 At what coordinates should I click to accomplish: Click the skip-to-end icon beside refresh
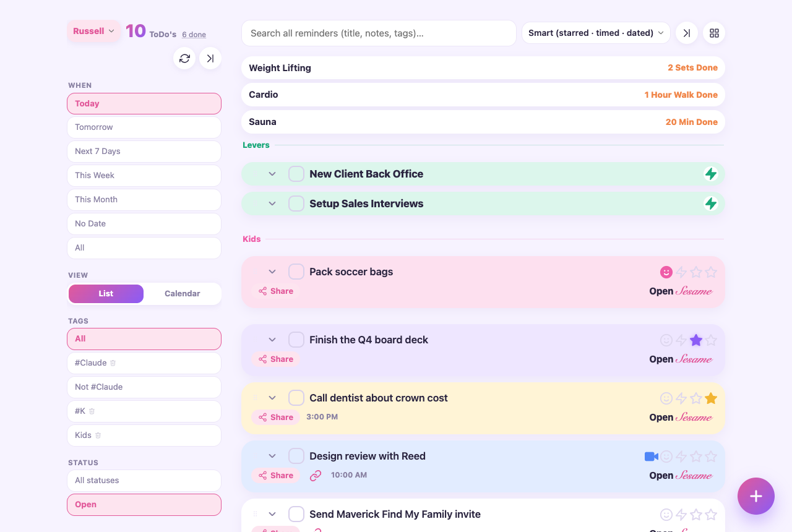[210, 58]
